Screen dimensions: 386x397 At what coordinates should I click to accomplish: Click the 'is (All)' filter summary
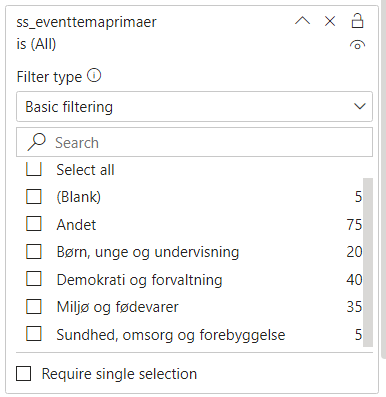pyautogui.click(x=36, y=44)
